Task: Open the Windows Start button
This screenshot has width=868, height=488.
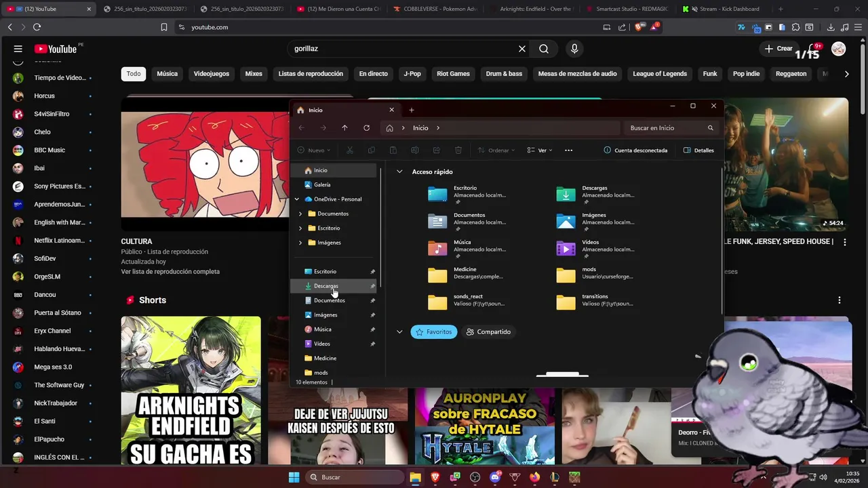Action: (294, 477)
